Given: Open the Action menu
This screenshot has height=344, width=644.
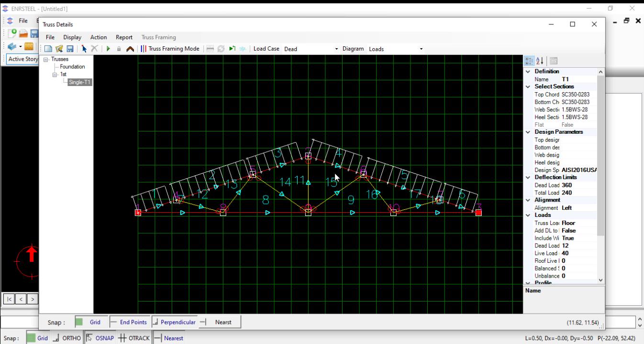Looking at the screenshot, I should point(99,37).
